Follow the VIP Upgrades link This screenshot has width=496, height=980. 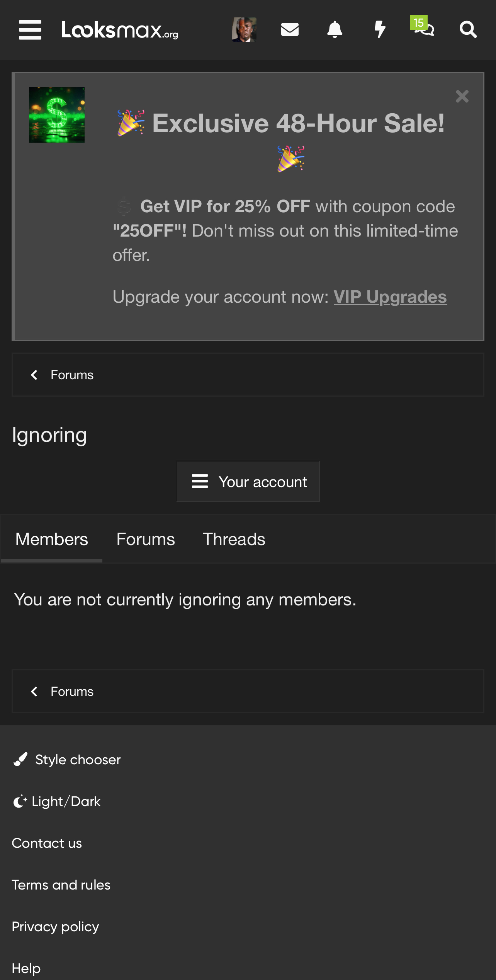coord(390,297)
